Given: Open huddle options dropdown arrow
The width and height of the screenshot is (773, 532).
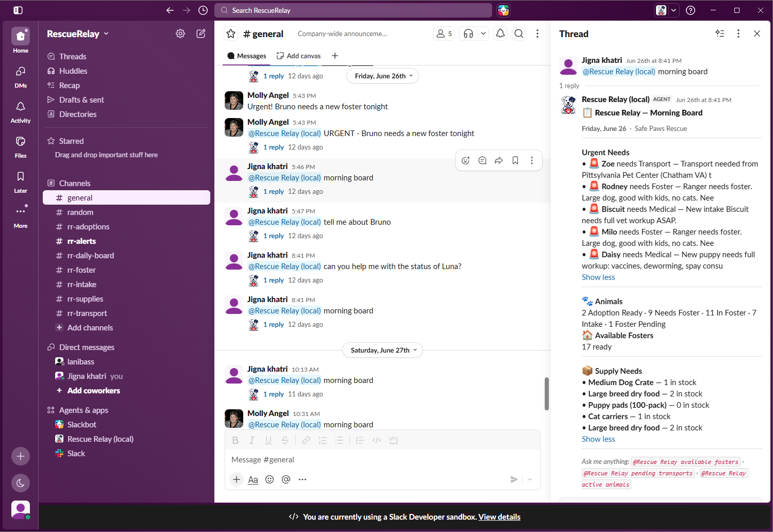Looking at the screenshot, I should coord(483,34).
